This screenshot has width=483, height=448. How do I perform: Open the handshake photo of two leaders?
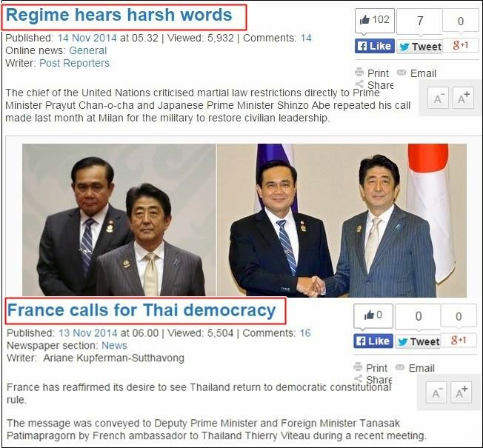tap(342, 220)
